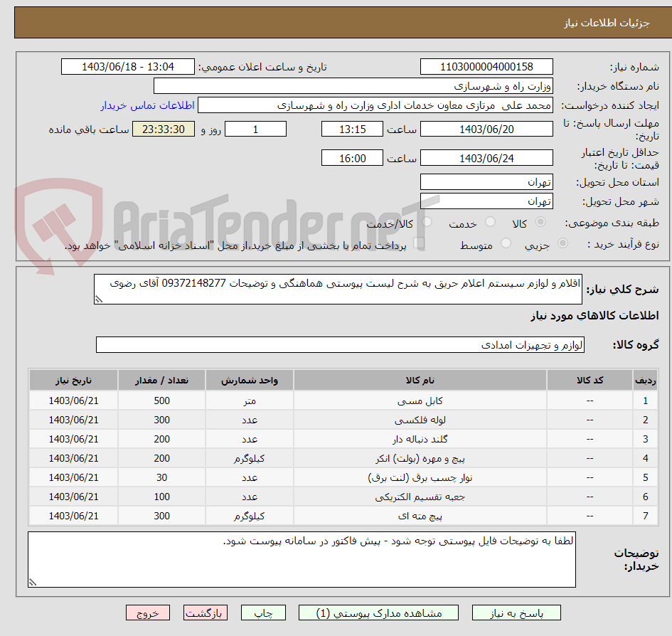
Task: Click the پیچ و مهره (بولت) انکر item
Action: tap(420, 459)
